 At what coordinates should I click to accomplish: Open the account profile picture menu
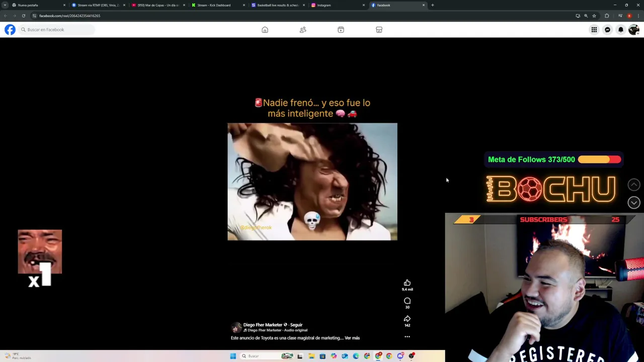click(633, 30)
